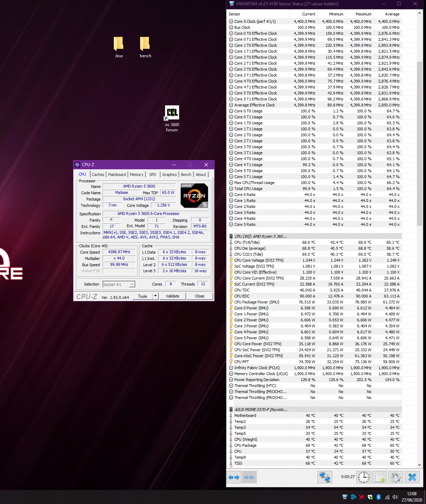426x504 pixels.
Task: Open the About tab in CPU-Z
Action: point(201,175)
